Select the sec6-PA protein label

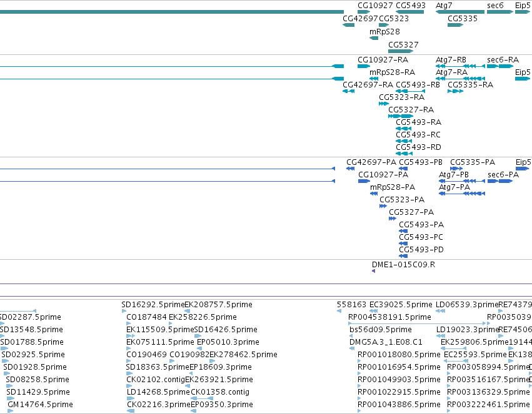pyautogui.click(x=503, y=175)
